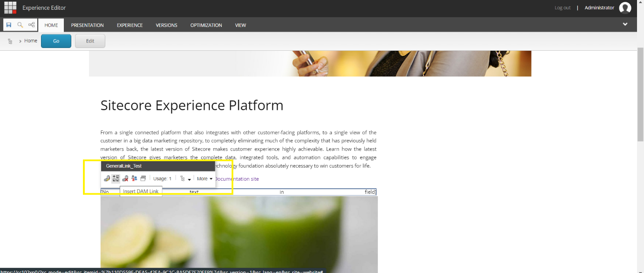The image size is (644, 273).
Task: Click the breadcrumb tree icon before Home
Action: click(10, 41)
